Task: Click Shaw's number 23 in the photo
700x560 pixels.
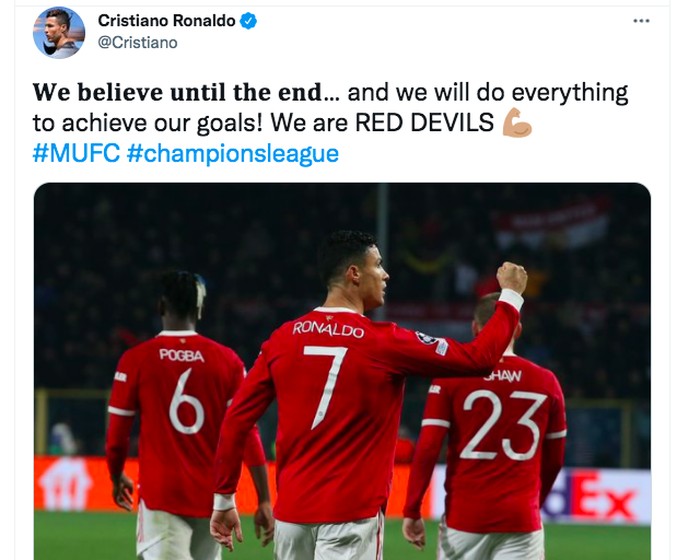Action: point(504,425)
